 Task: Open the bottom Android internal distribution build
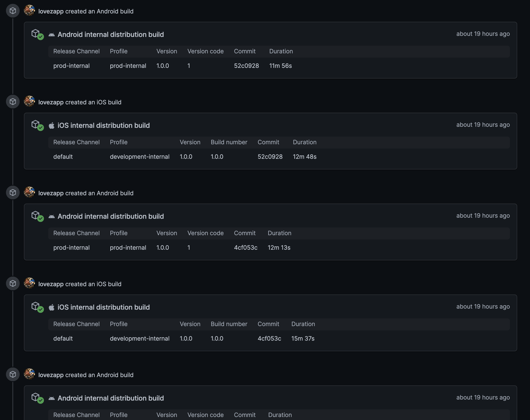[x=111, y=398]
